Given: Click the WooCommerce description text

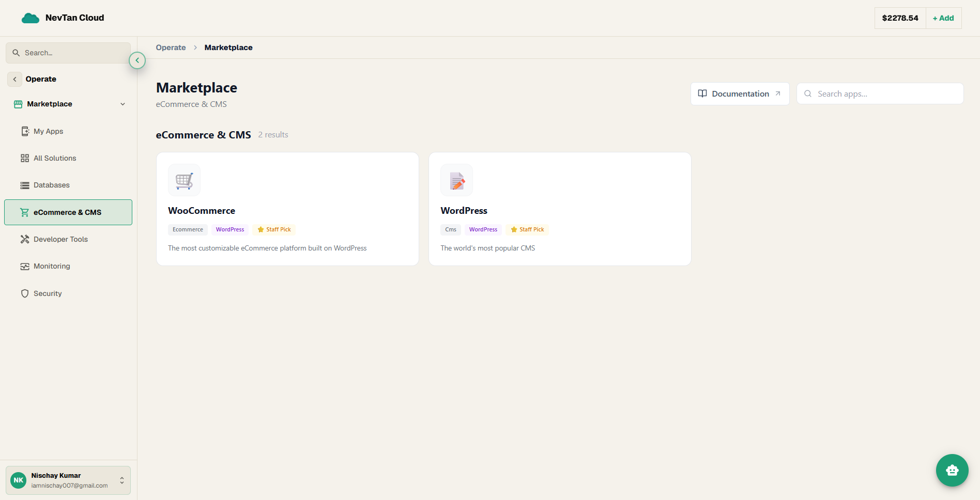Looking at the screenshot, I should coord(267,248).
